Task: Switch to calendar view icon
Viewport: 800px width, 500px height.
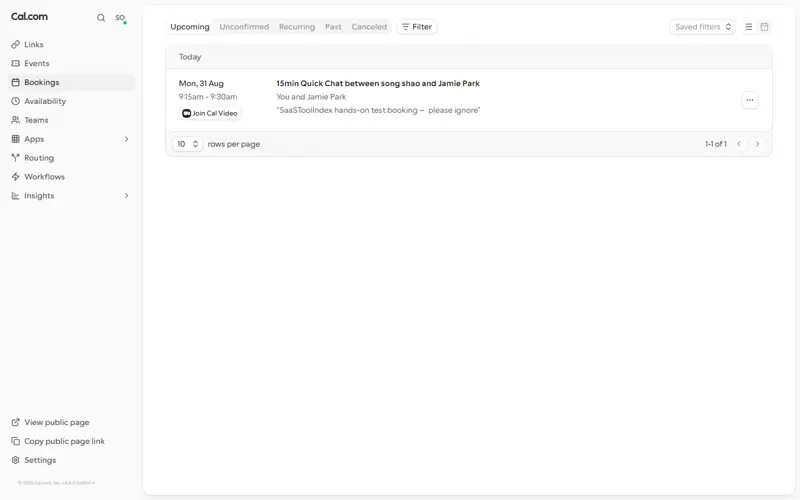Action: (764, 27)
